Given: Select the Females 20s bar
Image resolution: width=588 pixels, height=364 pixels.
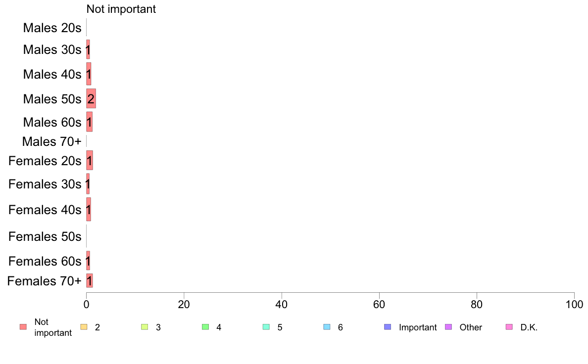Looking at the screenshot, I should [90, 160].
